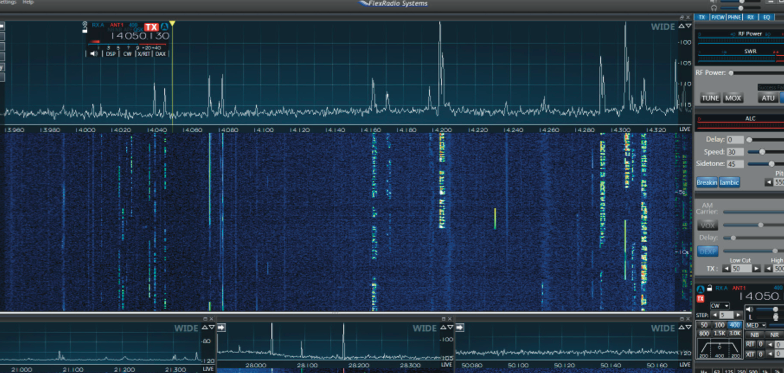Click the red TX indicator on slice flag
The image size is (784, 373).
[x=151, y=27]
